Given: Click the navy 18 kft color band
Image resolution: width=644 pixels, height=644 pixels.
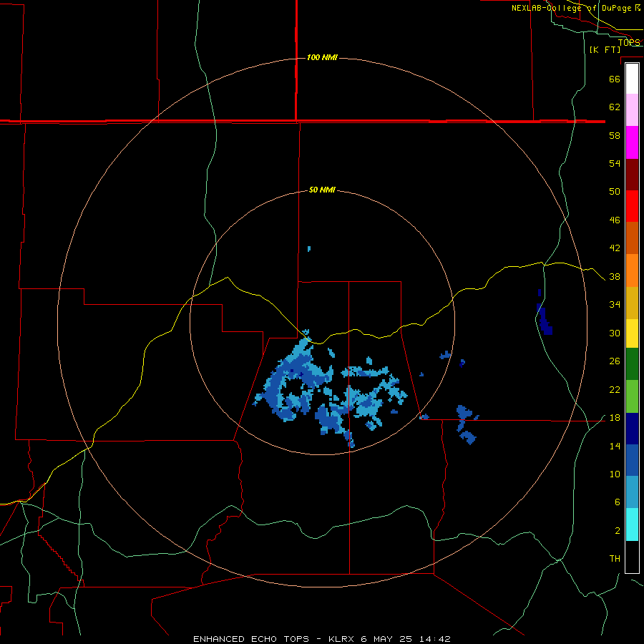Looking at the screenshot, I should pyautogui.click(x=632, y=429).
